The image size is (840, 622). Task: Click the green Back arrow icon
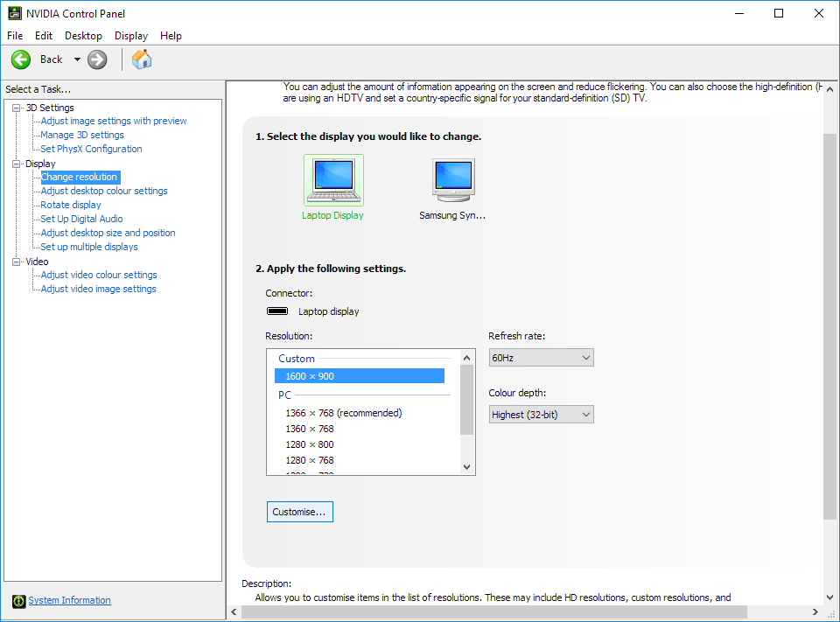click(x=21, y=59)
